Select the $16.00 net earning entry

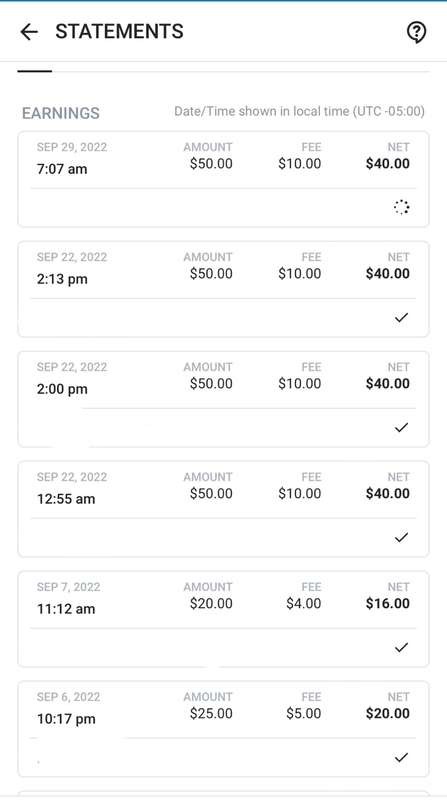coord(224,619)
